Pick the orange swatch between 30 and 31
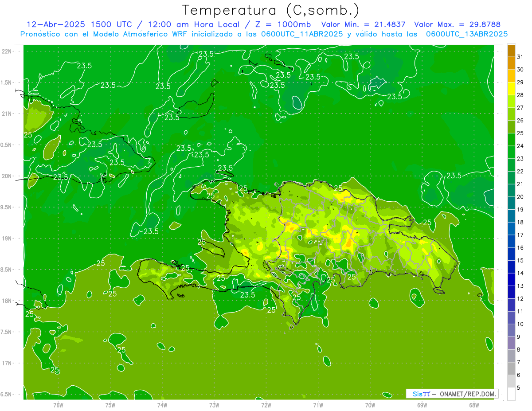Viewport: 532px width, 411px height. coord(511,63)
